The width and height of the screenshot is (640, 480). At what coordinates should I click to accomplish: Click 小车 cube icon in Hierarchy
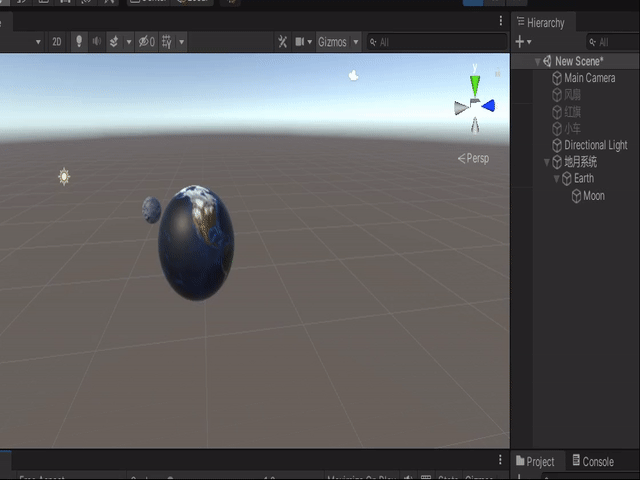tap(557, 129)
